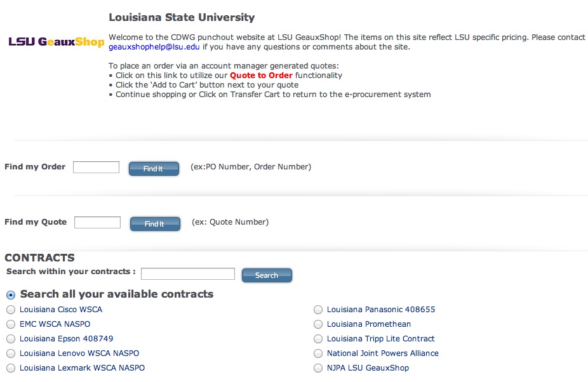Select the Louisiana Cisco WSCA radio button
The height and width of the screenshot is (382, 588).
point(11,310)
